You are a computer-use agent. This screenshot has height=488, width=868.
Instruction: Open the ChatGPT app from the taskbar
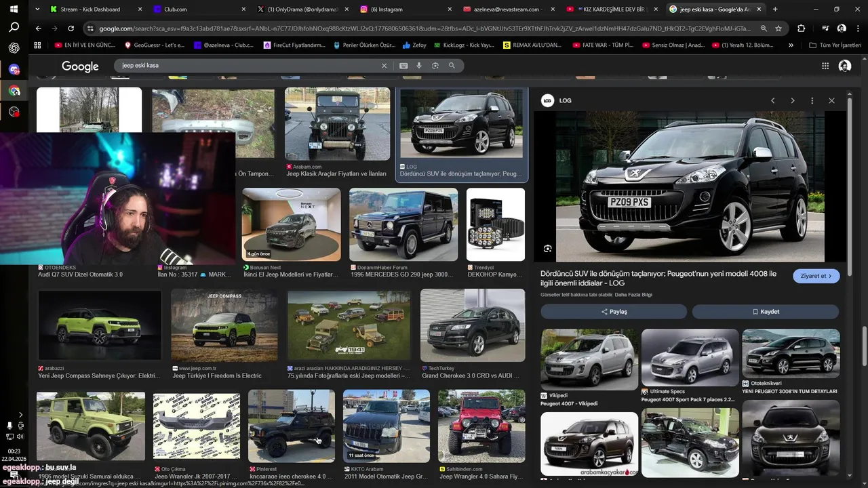(14, 48)
